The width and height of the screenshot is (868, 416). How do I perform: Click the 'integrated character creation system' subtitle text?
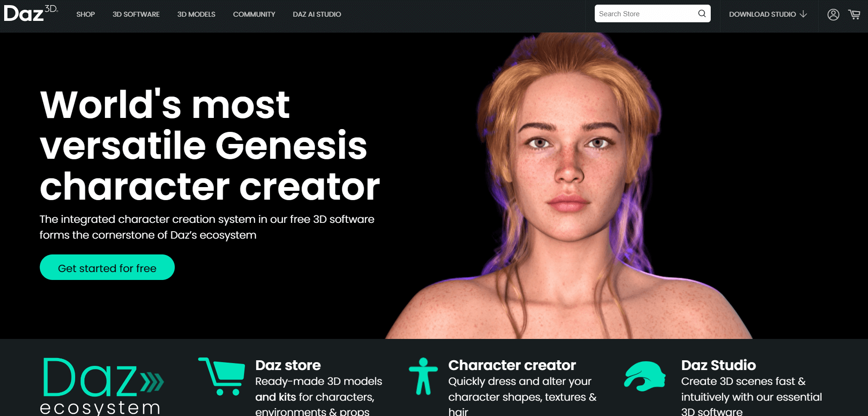point(207,227)
